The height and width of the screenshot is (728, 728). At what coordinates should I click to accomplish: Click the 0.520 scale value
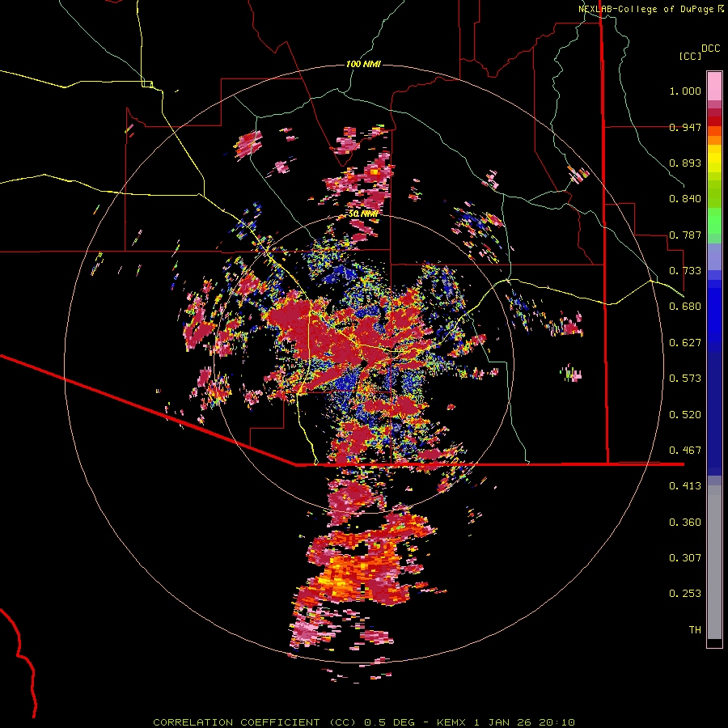[x=685, y=415]
